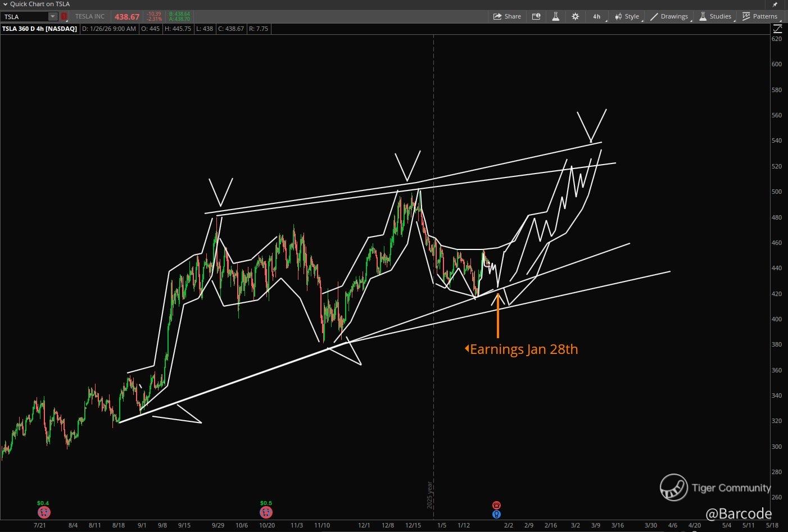Click the TSLA symbol input field
Screen dimensions: 788x532
pos(25,17)
